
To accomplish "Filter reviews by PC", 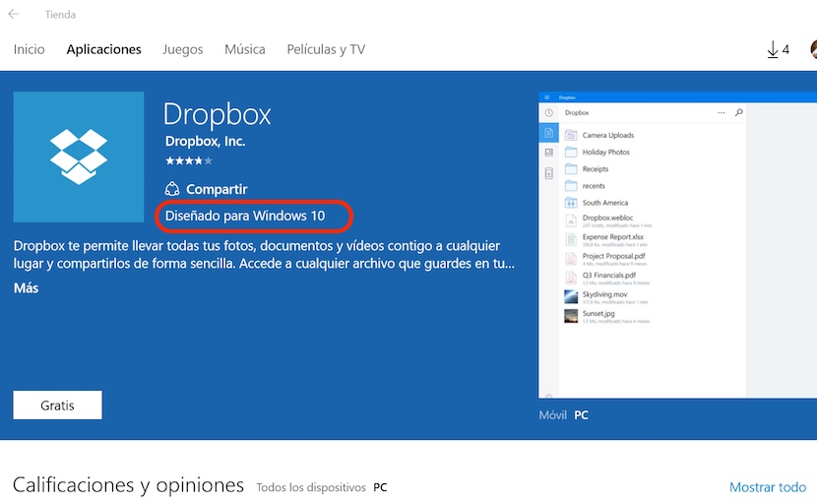I will (x=380, y=487).
